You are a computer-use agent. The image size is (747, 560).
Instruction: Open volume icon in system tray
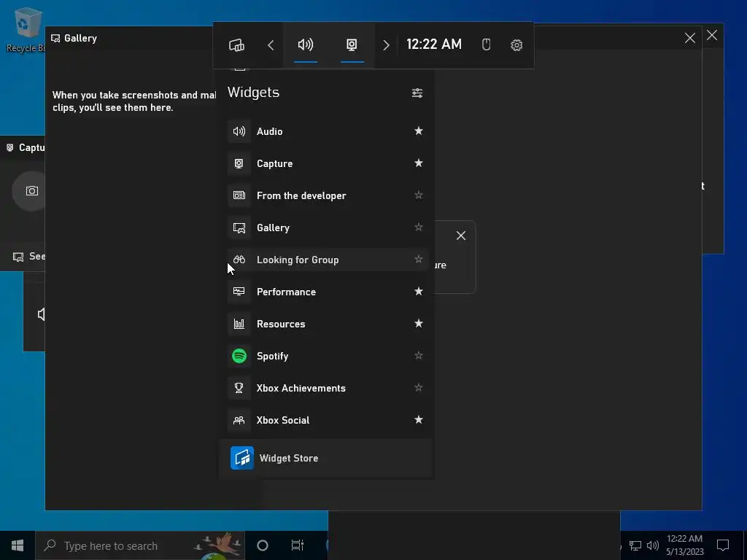[653, 545]
